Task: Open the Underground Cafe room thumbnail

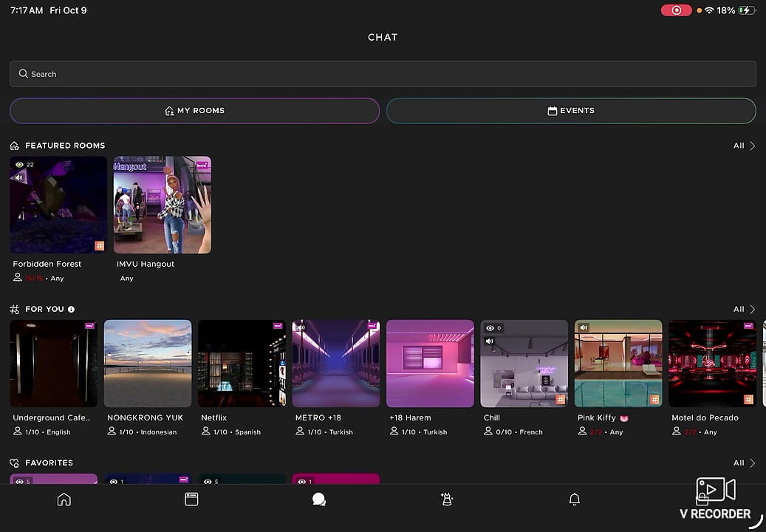Action: click(54, 364)
